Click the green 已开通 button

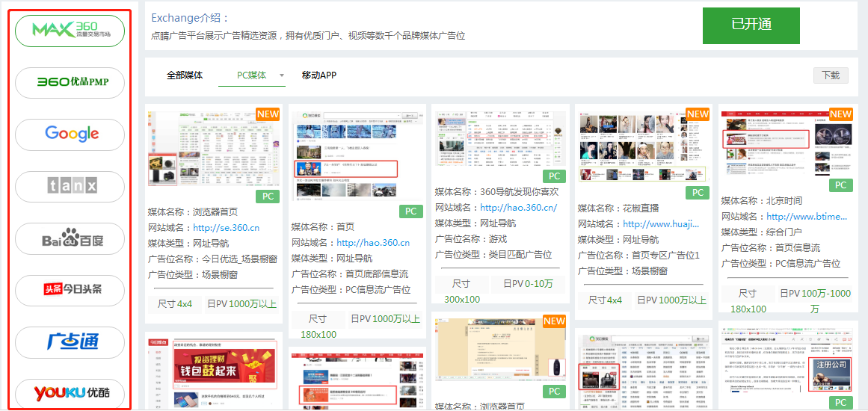point(751,25)
